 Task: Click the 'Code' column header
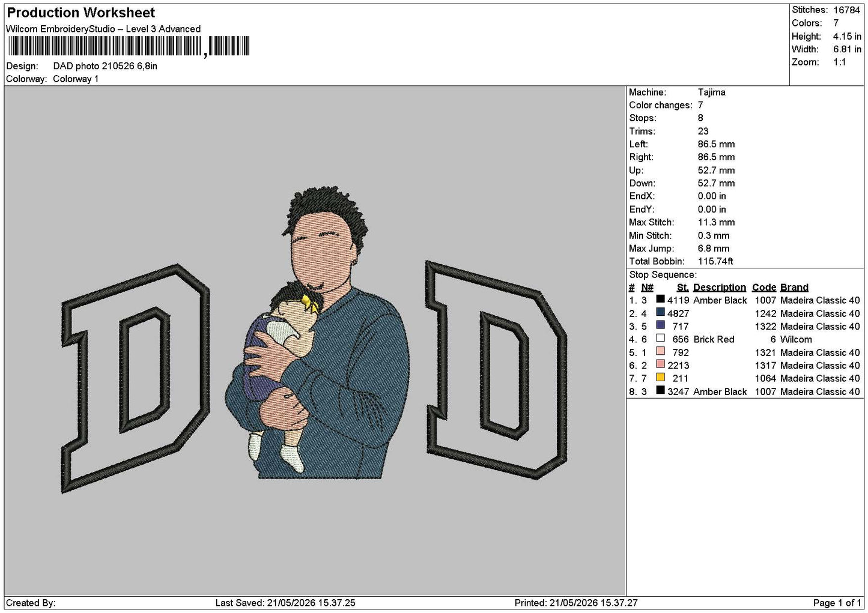[x=764, y=288]
